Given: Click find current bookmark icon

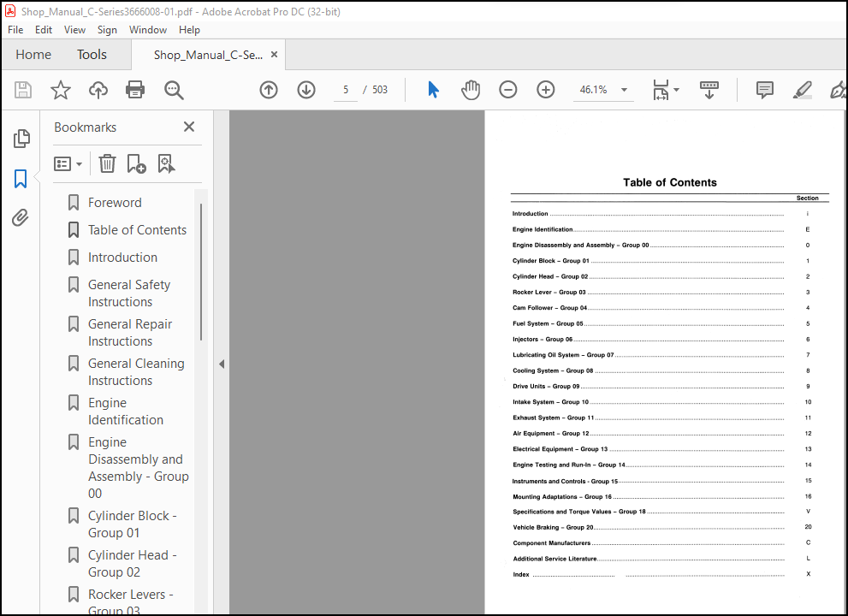Looking at the screenshot, I should tap(166, 163).
